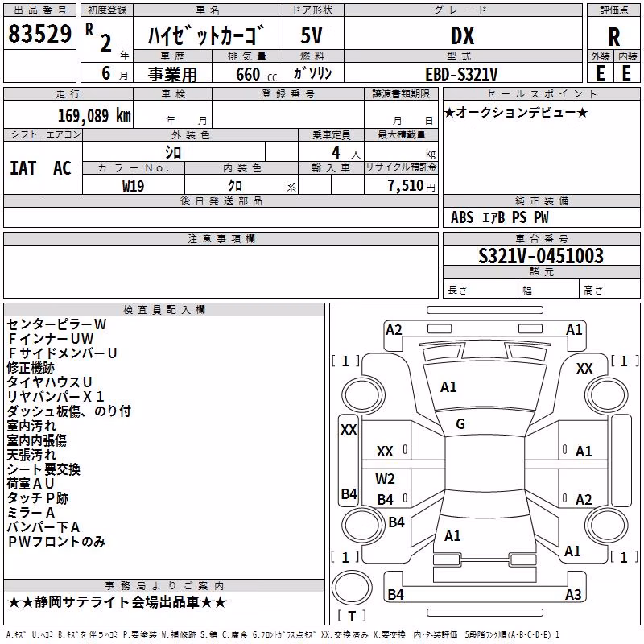This screenshot has height=644, width=644.
Task: Click the note ミラーA
Action: [x=31, y=513]
